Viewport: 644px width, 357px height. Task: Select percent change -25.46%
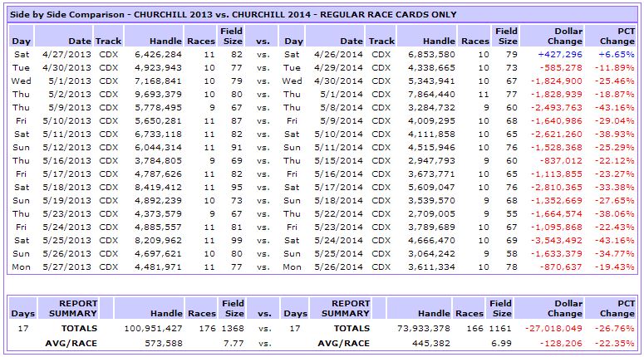614,81
